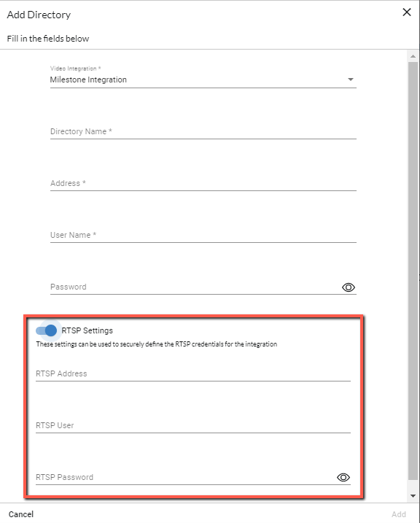Focus the RTSP User field
This screenshot has height=523, width=420.
pyautogui.click(x=193, y=425)
